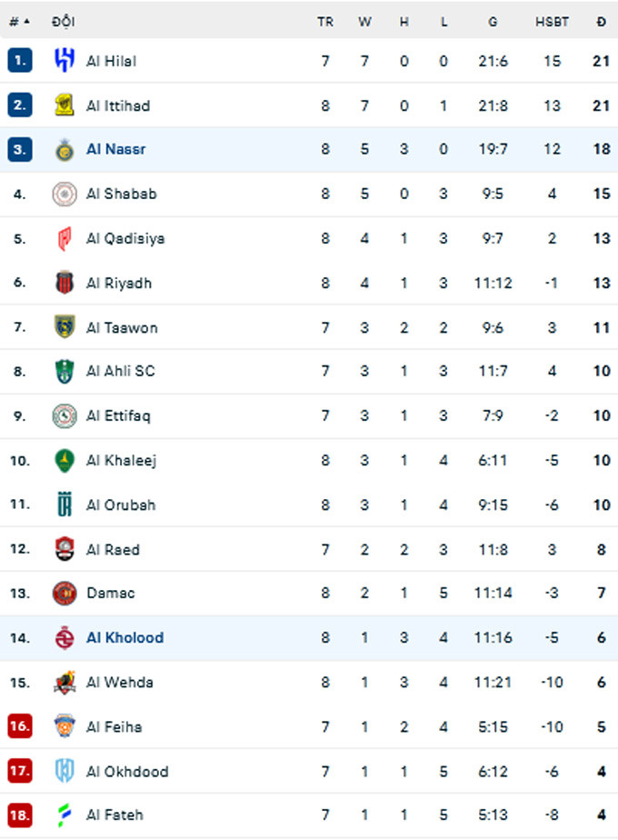This screenshot has height=840, width=618.
Task: Click the Al Hilal club logo
Action: point(64,61)
